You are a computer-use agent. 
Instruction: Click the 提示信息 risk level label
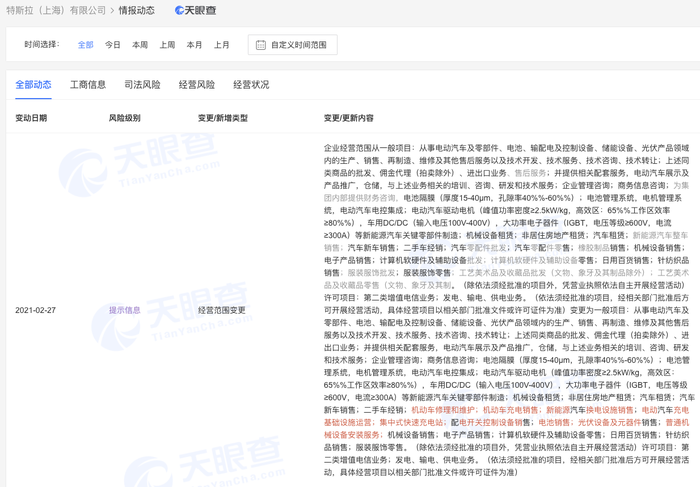coord(125,310)
